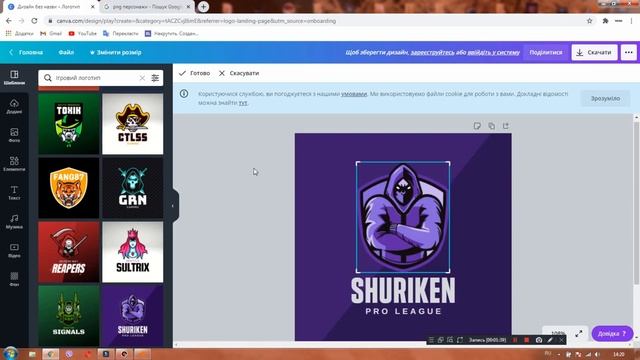This screenshot has height=360, width=640.
Task: Open the Відео sidebar tab
Action: click(14, 250)
